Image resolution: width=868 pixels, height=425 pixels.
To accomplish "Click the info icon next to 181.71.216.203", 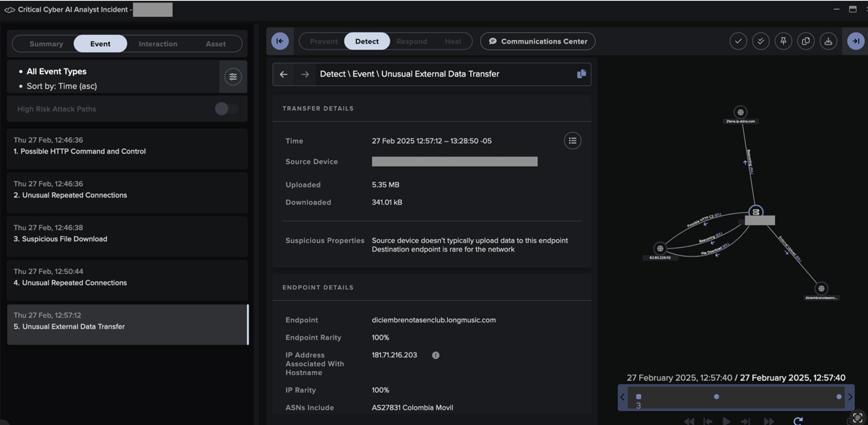I will pos(436,355).
